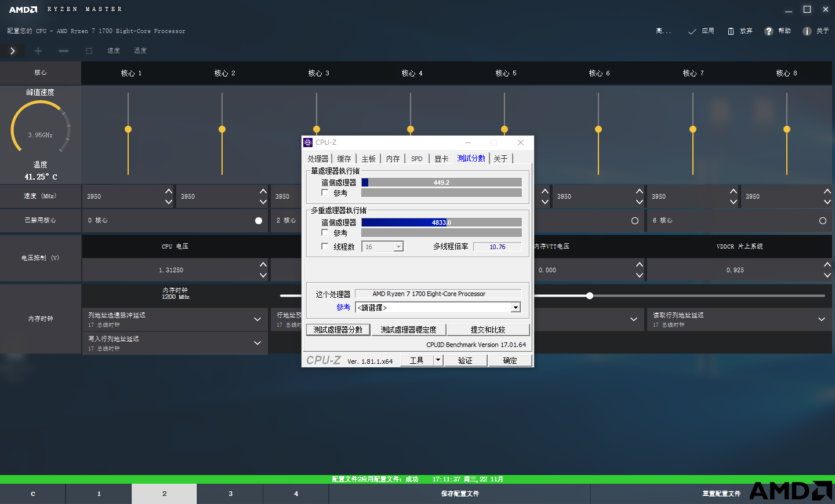Decrease Core 1 speed with the down arrow

pos(169,202)
